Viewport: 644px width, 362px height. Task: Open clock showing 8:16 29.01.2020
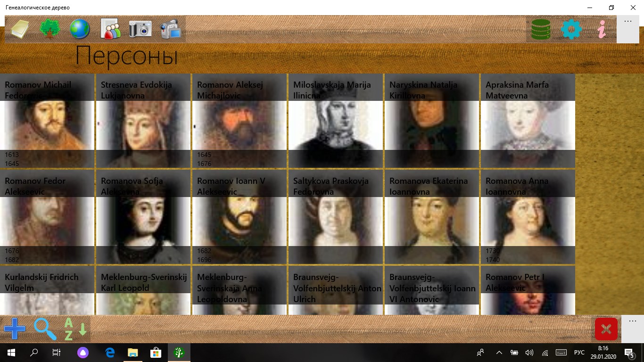[x=603, y=353]
